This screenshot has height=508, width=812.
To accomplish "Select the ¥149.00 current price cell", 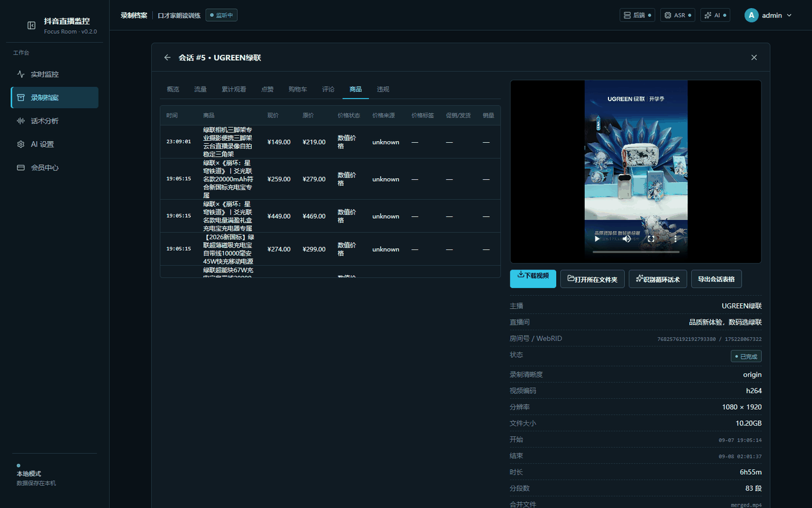I will (x=279, y=142).
